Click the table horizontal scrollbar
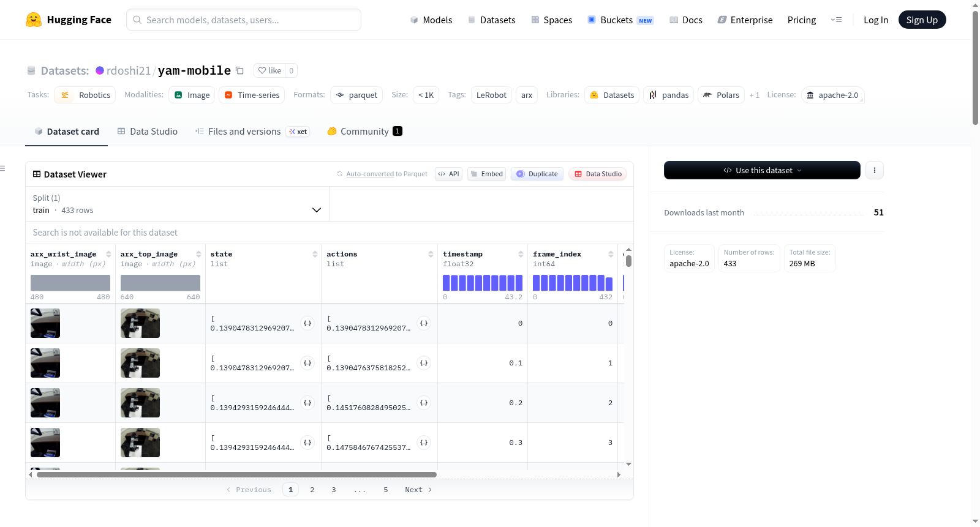 point(236,474)
